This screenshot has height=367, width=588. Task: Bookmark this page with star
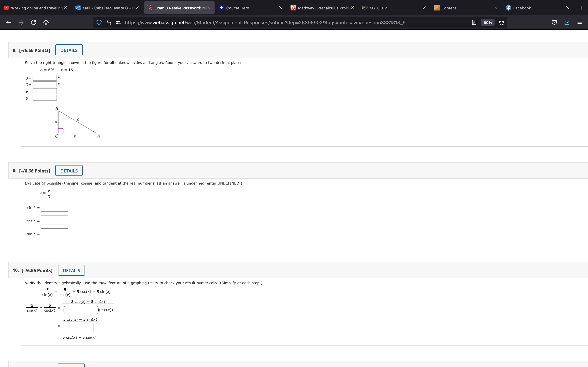(502, 23)
